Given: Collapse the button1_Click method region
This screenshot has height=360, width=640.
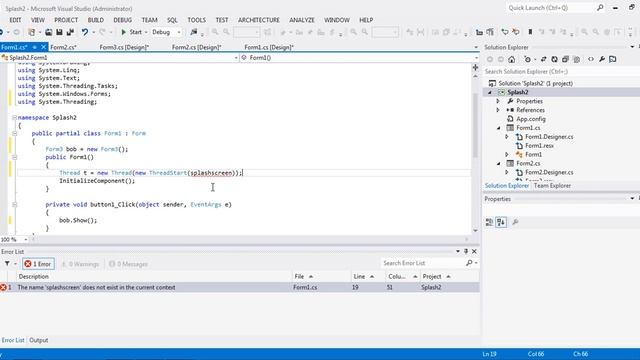Looking at the screenshot, I should click(x=14, y=204).
